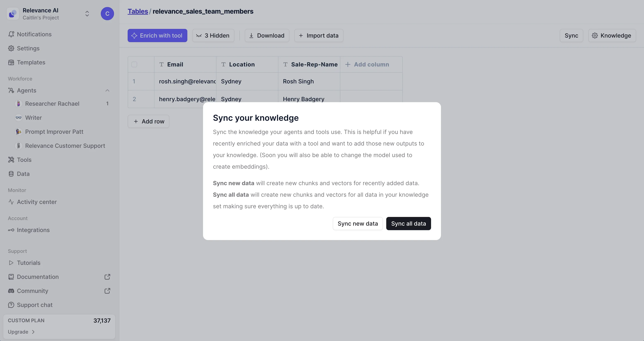Image resolution: width=644 pixels, height=341 pixels.
Task: Click the Sync all data button
Action: pyautogui.click(x=408, y=224)
